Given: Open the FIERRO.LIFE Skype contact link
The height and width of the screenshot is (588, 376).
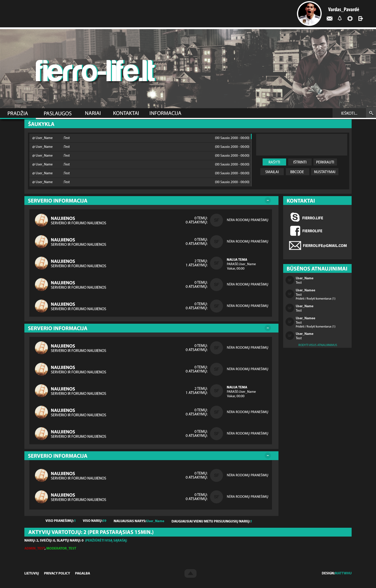Looking at the screenshot, I should click(x=313, y=218).
